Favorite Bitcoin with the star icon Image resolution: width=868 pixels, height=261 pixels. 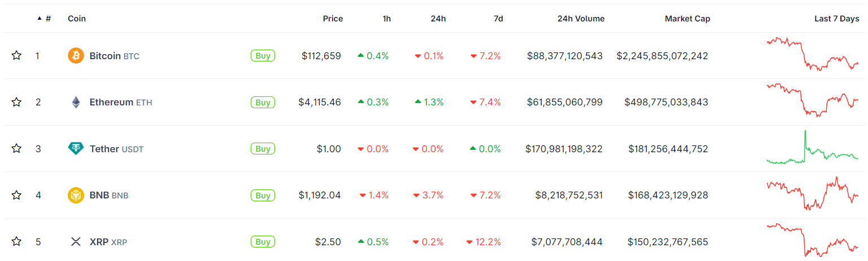(16, 56)
